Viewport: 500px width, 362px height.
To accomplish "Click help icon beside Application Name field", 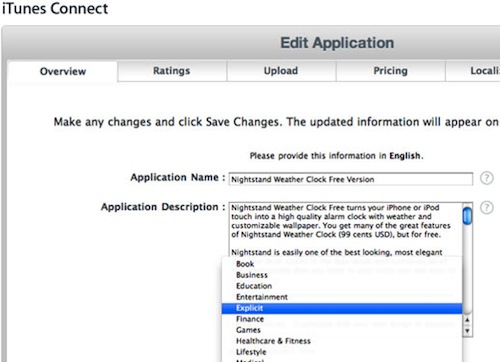I will coord(486,178).
